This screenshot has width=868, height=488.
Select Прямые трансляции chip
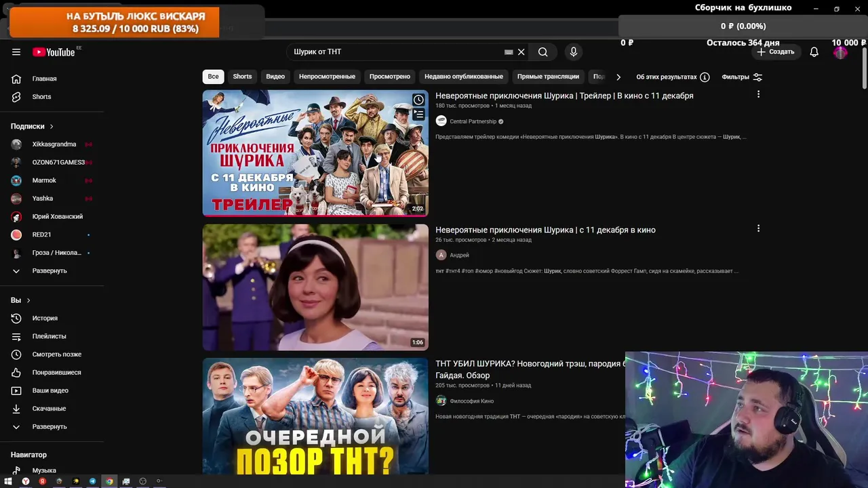[x=548, y=77]
